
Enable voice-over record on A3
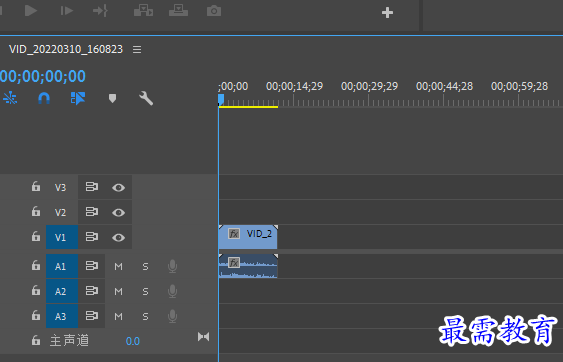[x=172, y=316]
